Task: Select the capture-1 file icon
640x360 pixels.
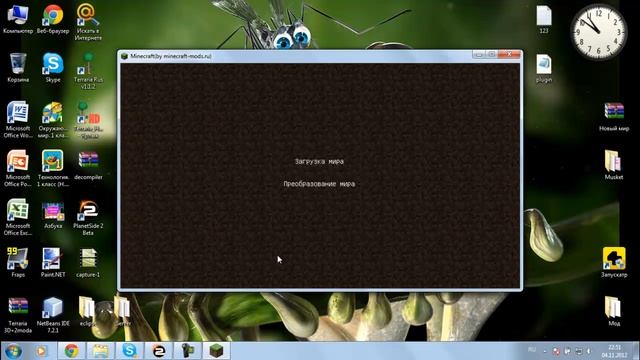Action: pyautogui.click(x=88, y=263)
